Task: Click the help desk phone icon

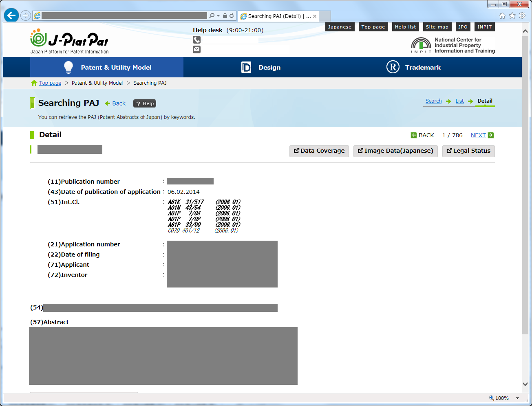Action: click(196, 40)
